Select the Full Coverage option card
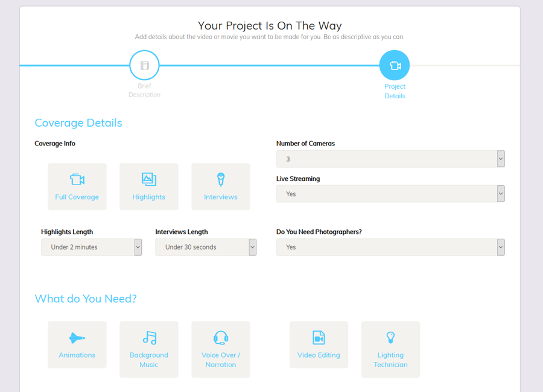The width and height of the screenshot is (543, 392). [77, 186]
